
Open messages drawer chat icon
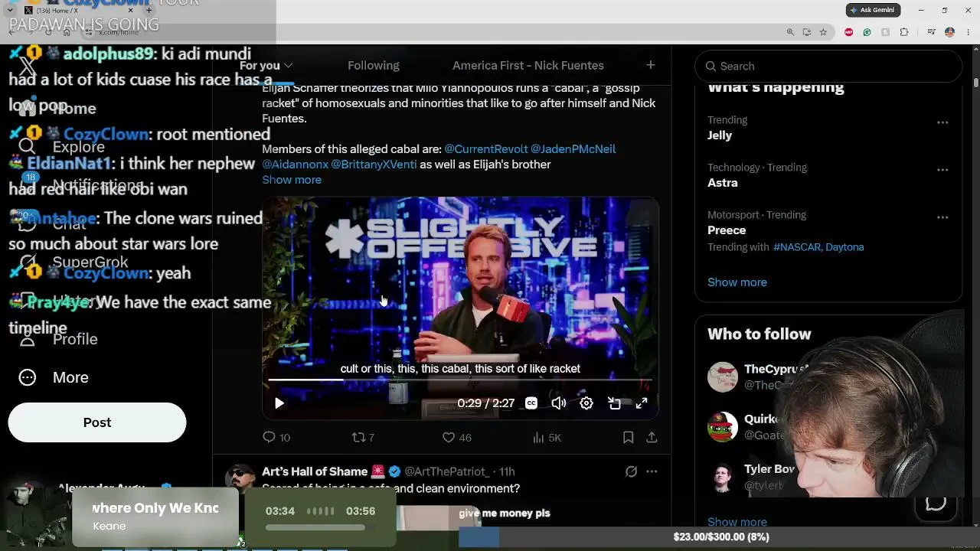(936, 503)
